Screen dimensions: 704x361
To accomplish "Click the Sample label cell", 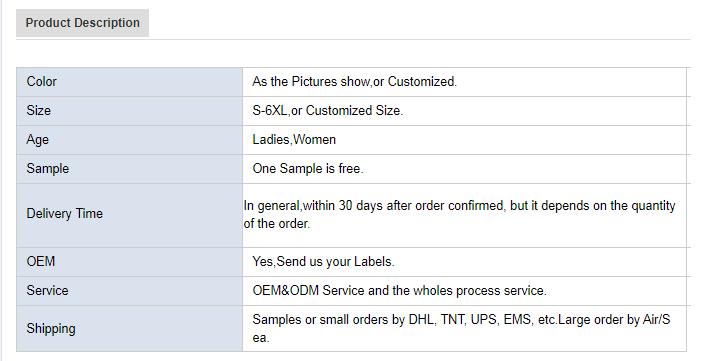I will (x=130, y=169).
